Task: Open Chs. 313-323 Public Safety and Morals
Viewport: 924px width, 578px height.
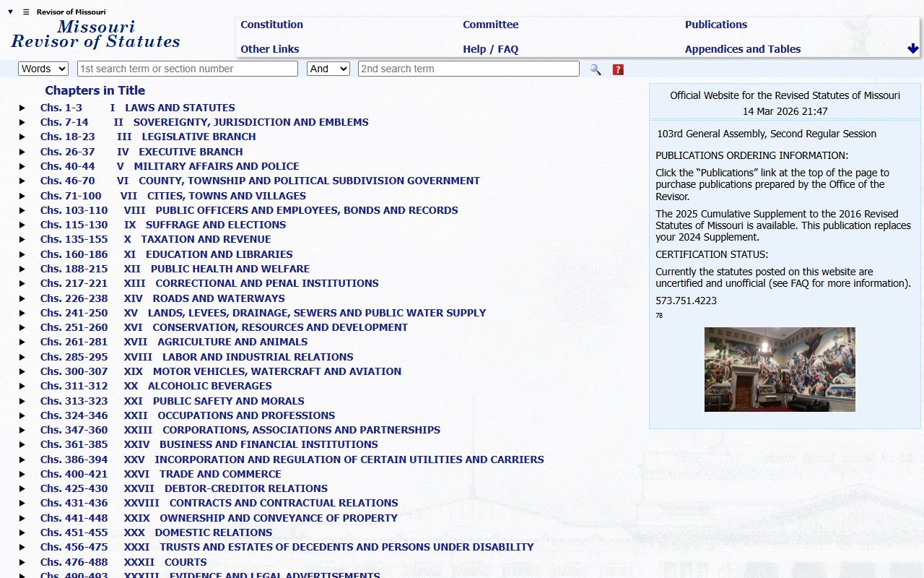Action: point(172,401)
